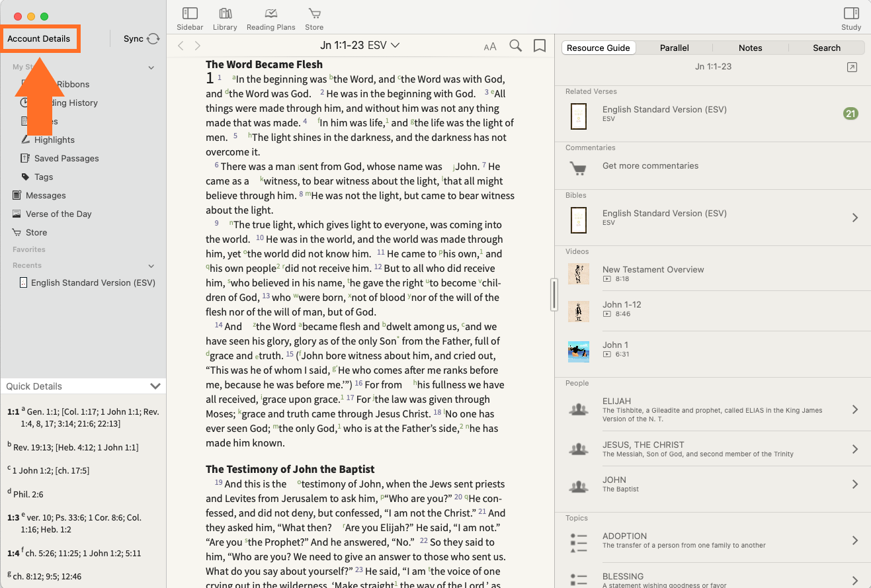Click the Tags icon in sidebar
Image resolution: width=871 pixels, height=588 pixels.
click(x=25, y=177)
